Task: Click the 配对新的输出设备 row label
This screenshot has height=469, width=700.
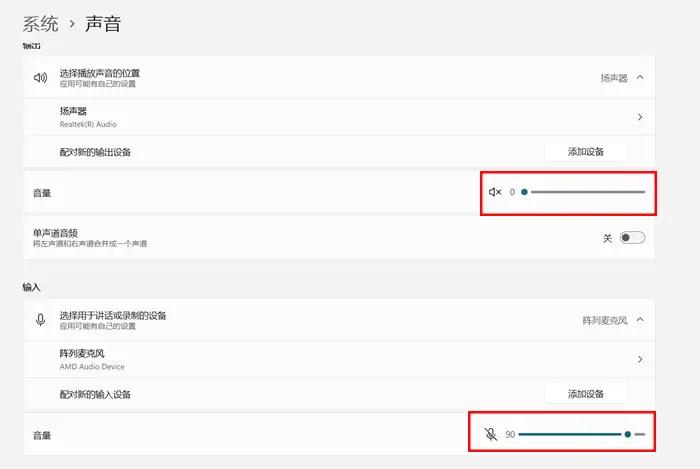Action: click(x=95, y=152)
